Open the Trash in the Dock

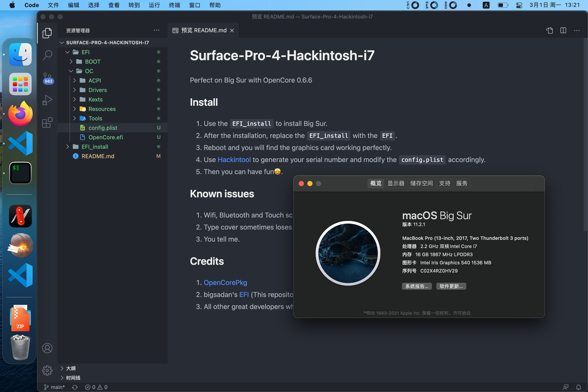point(20,348)
